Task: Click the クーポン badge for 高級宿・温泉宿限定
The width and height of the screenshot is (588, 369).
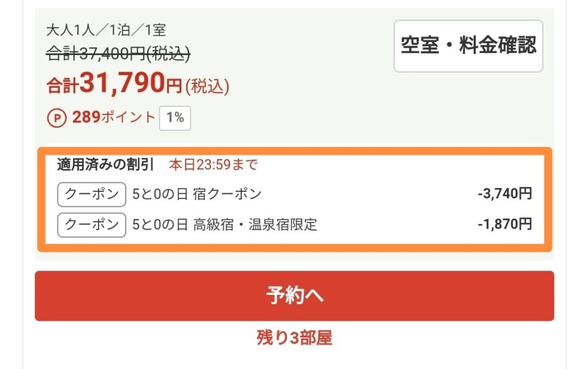Action: 91,225
